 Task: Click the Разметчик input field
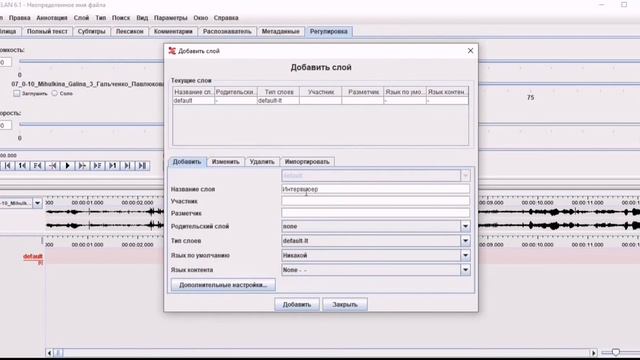pos(375,213)
